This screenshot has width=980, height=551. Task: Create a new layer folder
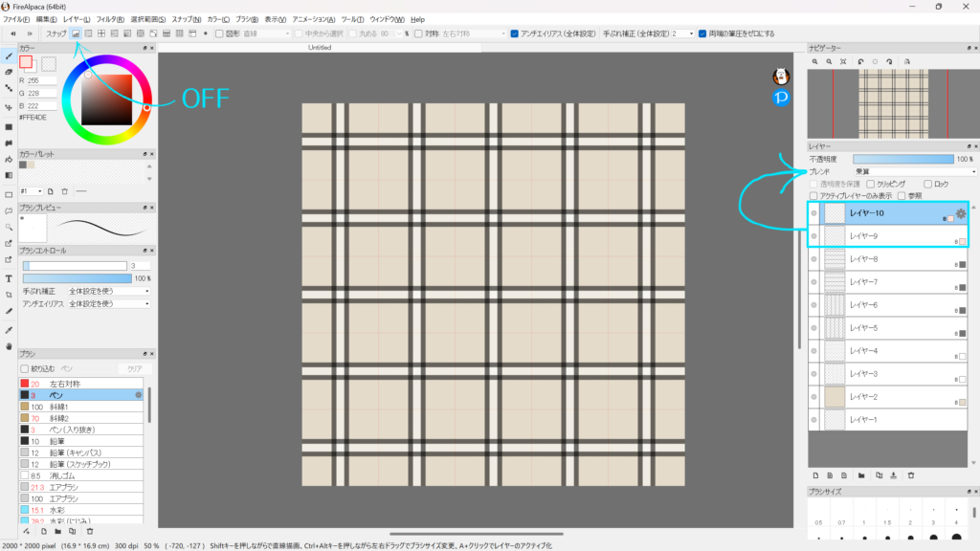coord(862,474)
